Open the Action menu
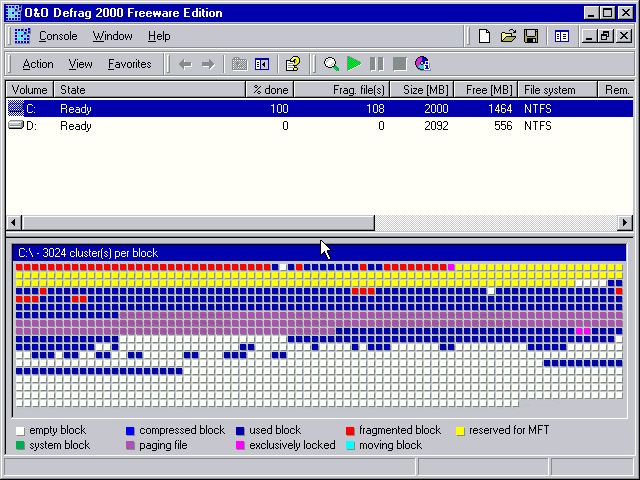Image resolution: width=640 pixels, height=480 pixels. (38, 64)
